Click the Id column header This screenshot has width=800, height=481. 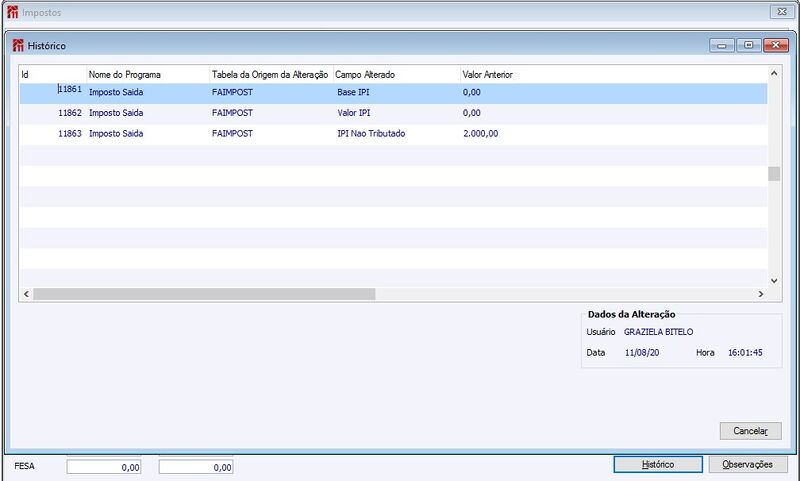(53, 74)
